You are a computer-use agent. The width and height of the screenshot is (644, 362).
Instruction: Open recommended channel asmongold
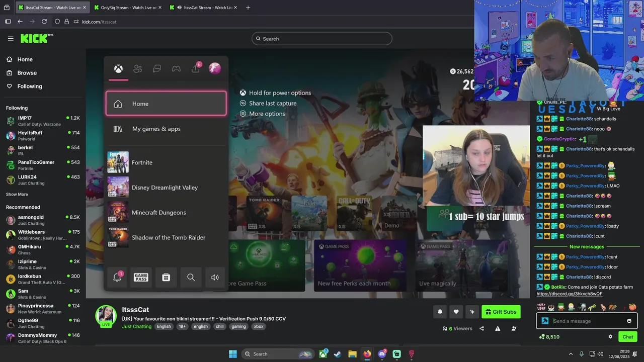point(43,220)
